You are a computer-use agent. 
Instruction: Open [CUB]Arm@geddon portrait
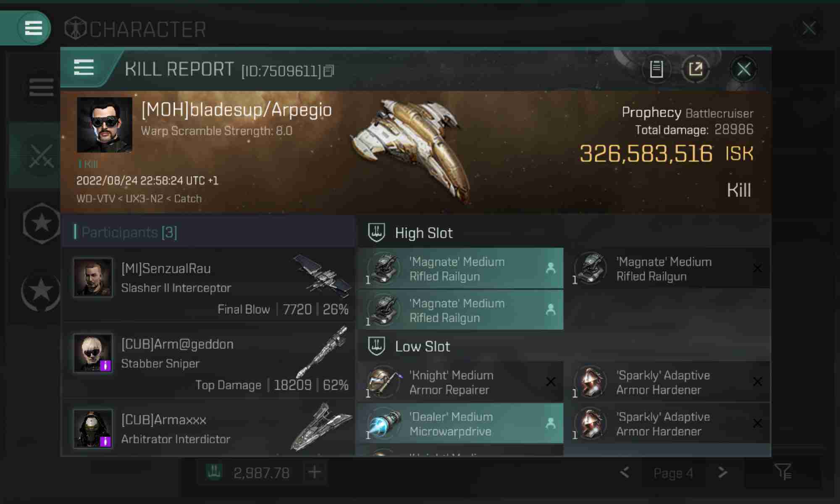click(x=93, y=353)
